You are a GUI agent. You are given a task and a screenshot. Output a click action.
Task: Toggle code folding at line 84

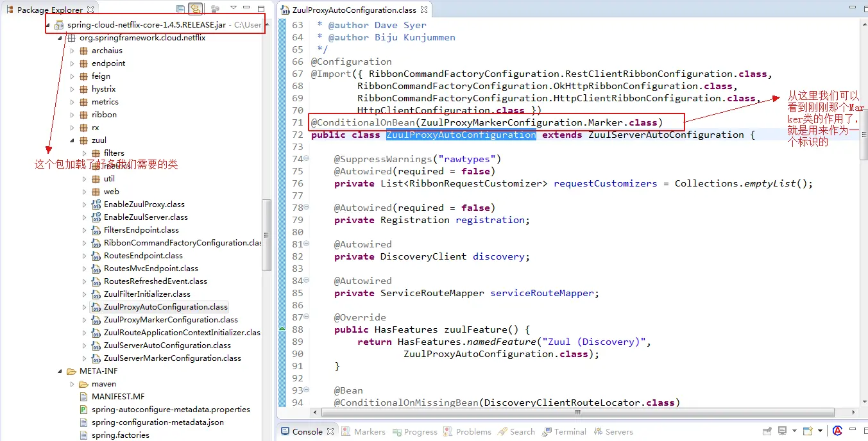[306, 281]
